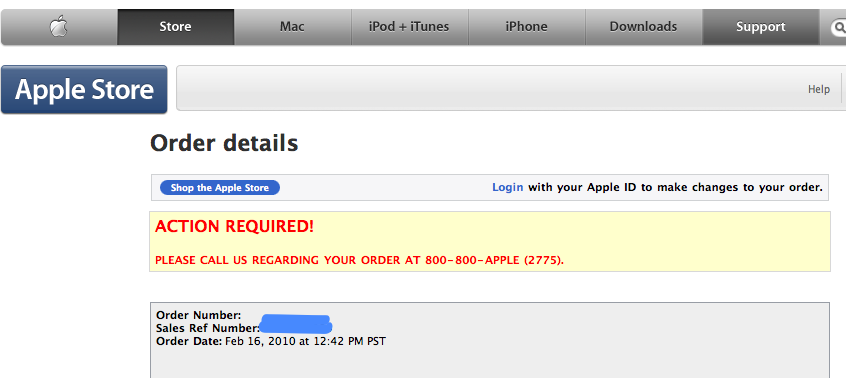
Task: Click the Shop the Apple Store button
Action: pos(220,188)
